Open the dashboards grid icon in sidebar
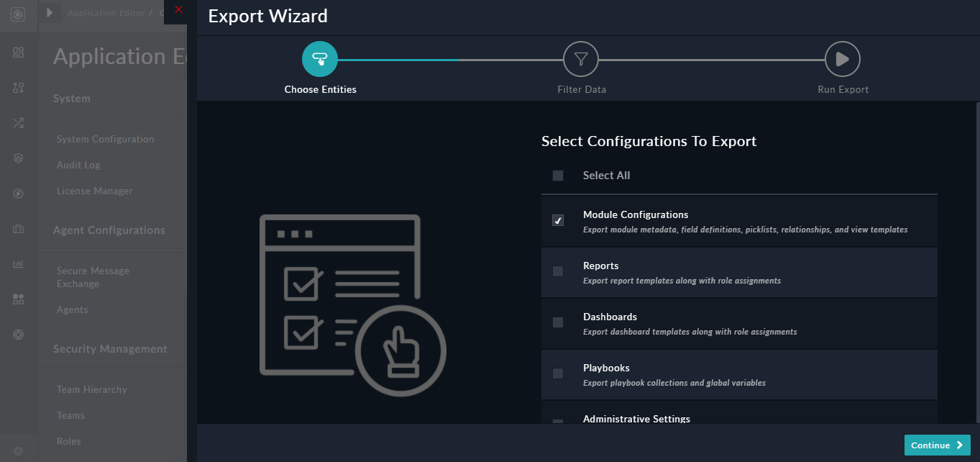This screenshot has height=462, width=980. (18, 53)
